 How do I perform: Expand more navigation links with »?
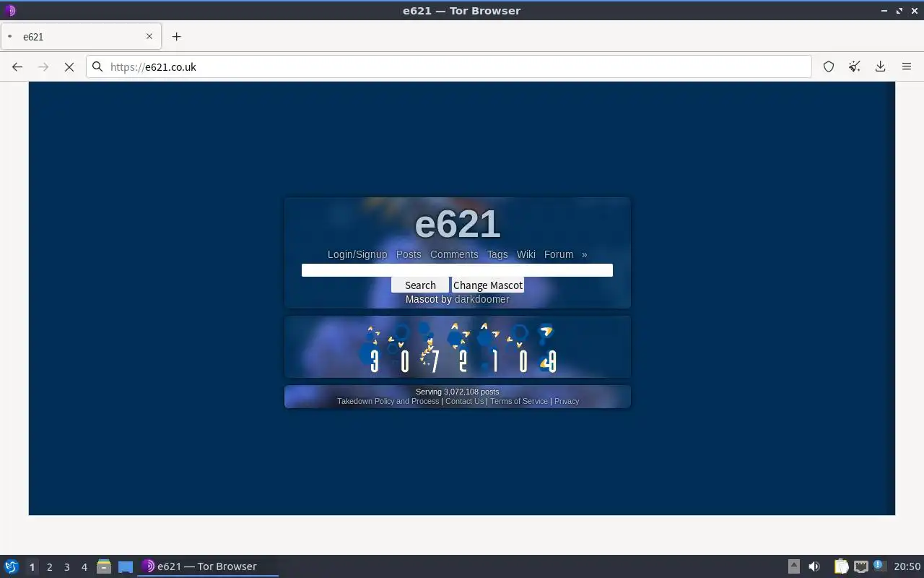coord(584,254)
